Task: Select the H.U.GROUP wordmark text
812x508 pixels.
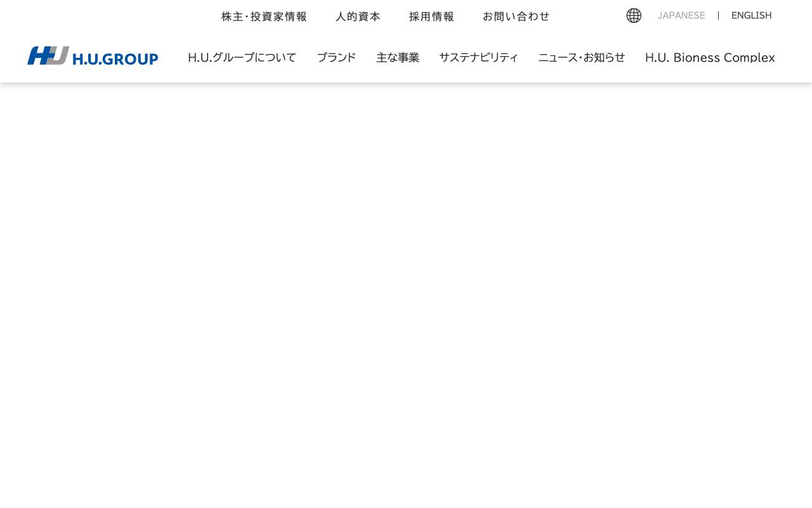Action: coord(115,58)
